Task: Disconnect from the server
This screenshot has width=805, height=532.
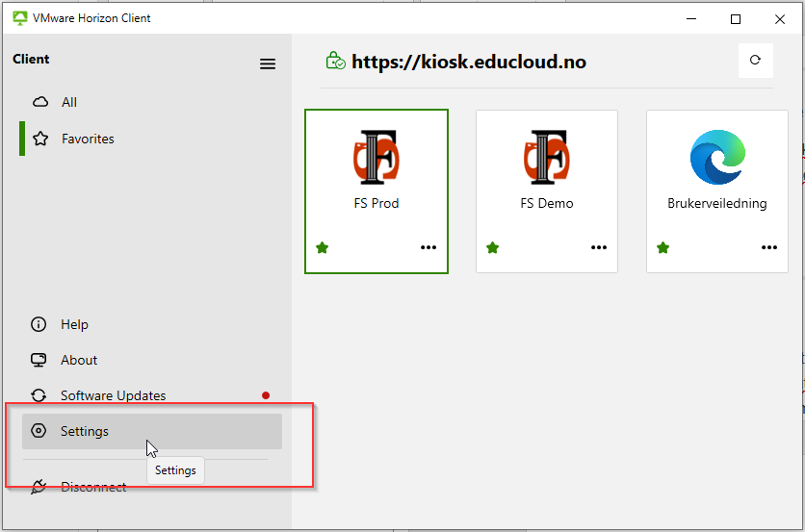Action: point(92,487)
